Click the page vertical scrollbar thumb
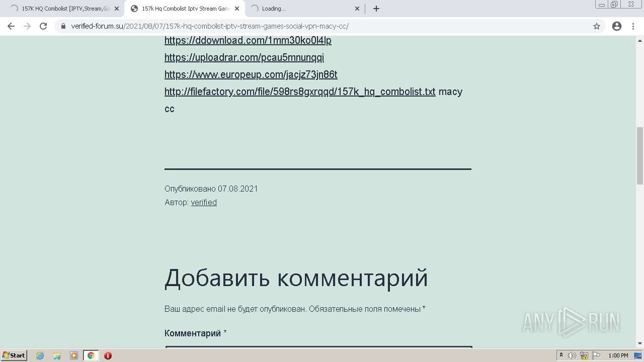This screenshot has height=362, width=644. pyautogui.click(x=640, y=155)
